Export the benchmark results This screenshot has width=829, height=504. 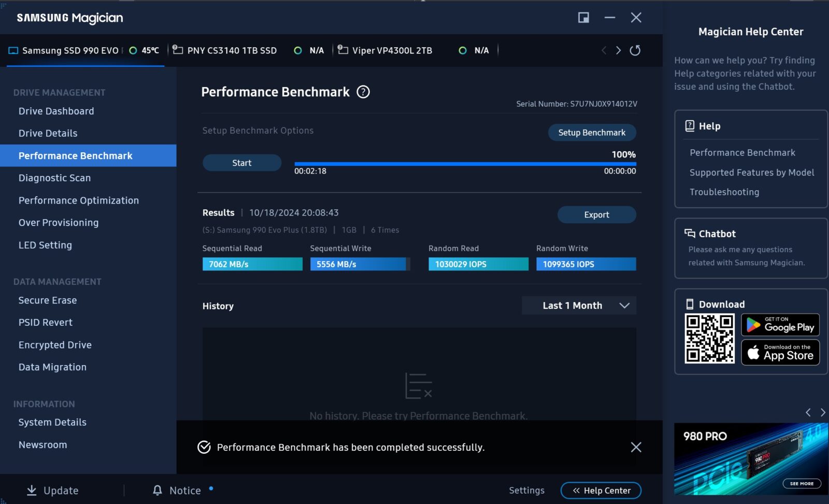(x=596, y=214)
